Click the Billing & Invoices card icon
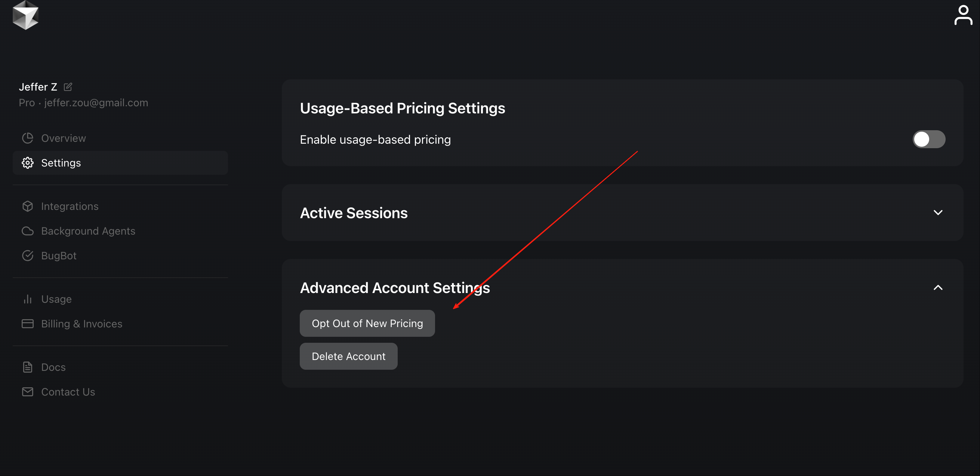The image size is (980, 476). [27, 324]
